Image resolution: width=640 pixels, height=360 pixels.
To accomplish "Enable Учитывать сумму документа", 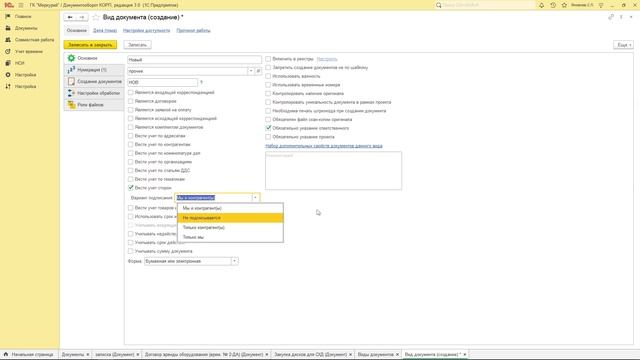I will tap(131, 251).
